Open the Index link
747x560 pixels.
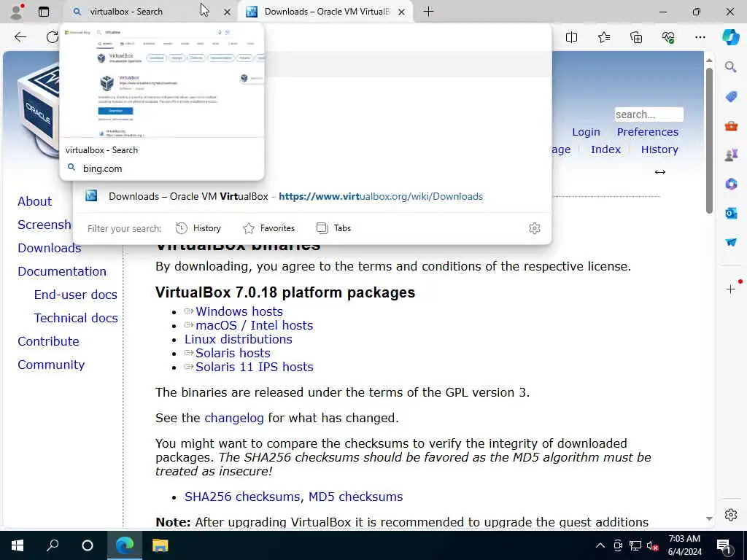pos(605,149)
